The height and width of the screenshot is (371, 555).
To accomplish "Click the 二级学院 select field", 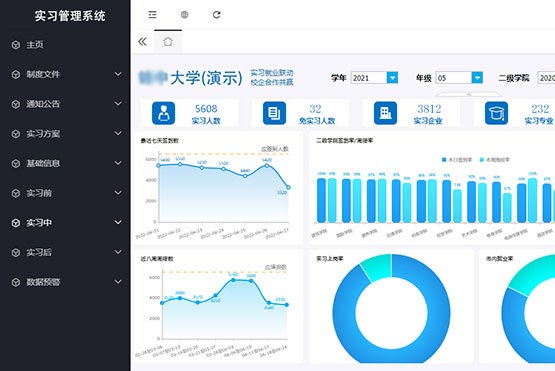I will [x=546, y=78].
